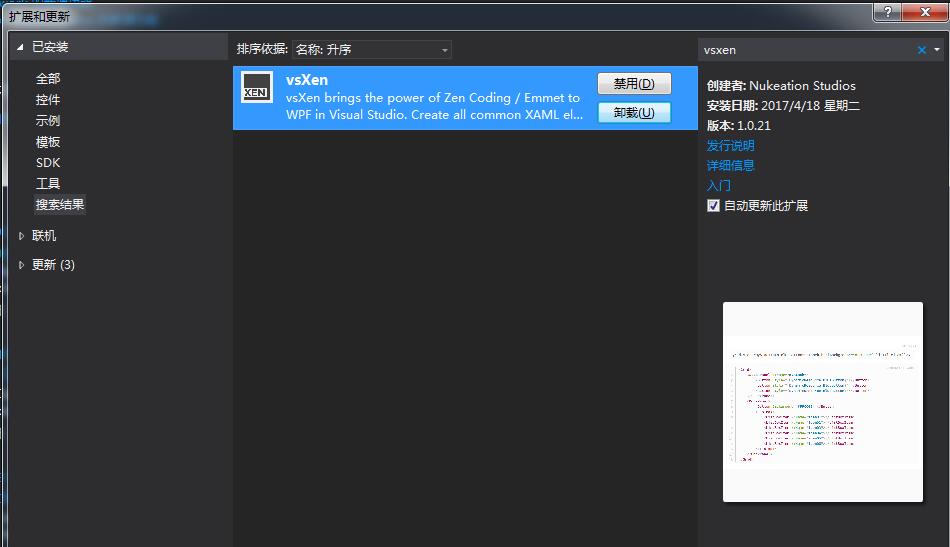Click the extension preview screenshot thumbnail
Image resolution: width=950 pixels, height=547 pixels.
click(823, 402)
